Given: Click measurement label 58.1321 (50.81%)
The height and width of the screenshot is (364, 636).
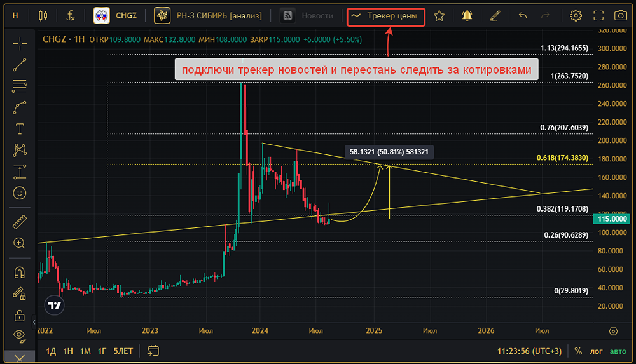Looking at the screenshot, I should click(x=389, y=152).
